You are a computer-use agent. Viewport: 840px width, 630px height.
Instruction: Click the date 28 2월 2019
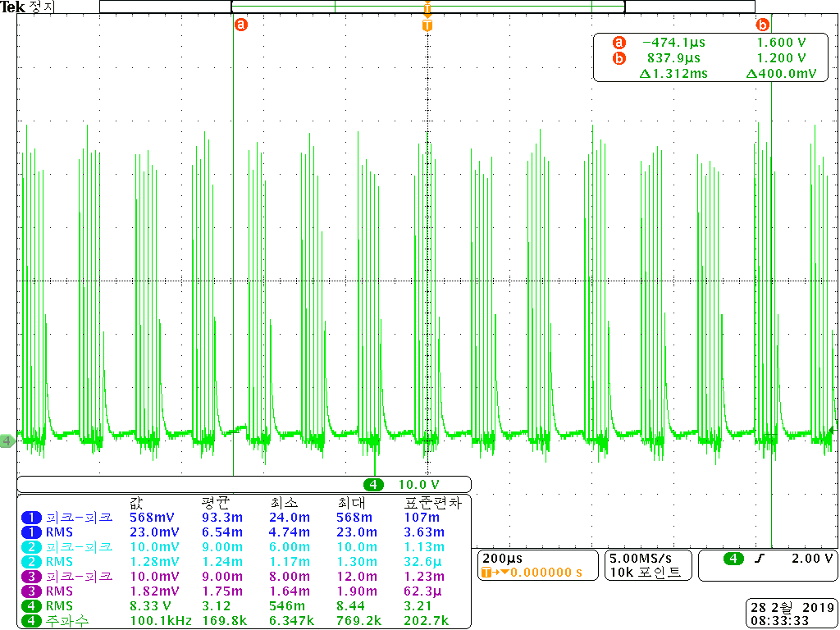(793, 606)
